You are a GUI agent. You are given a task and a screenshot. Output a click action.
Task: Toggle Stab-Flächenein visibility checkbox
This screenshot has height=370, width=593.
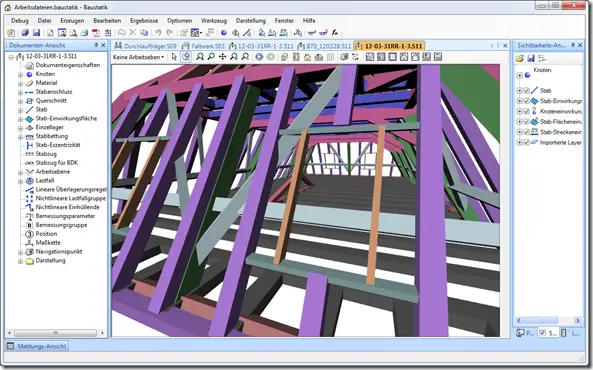526,121
